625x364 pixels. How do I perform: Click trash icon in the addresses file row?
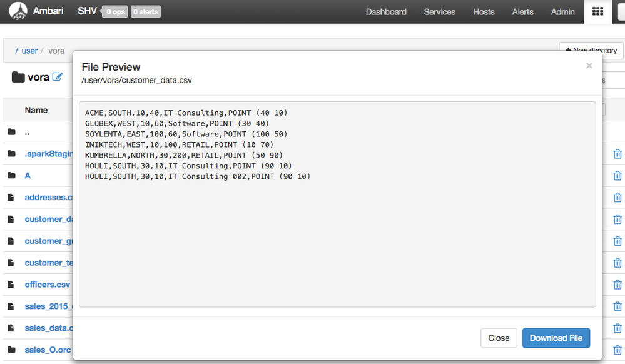coord(617,198)
